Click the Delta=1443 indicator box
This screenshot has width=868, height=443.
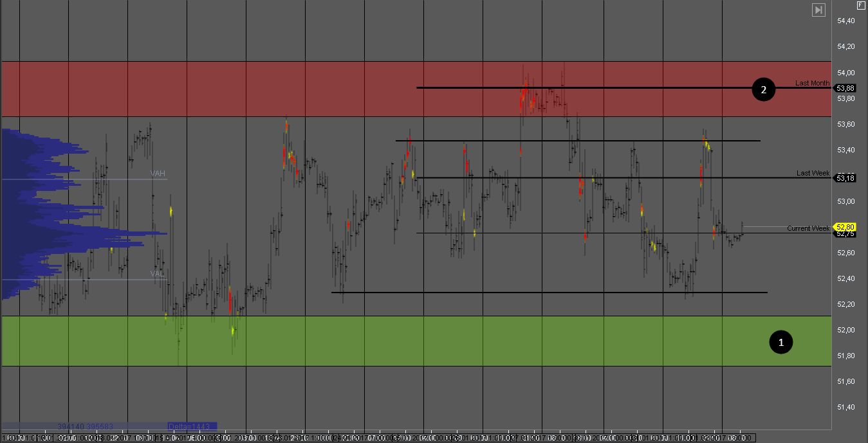(x=192, y=426)
